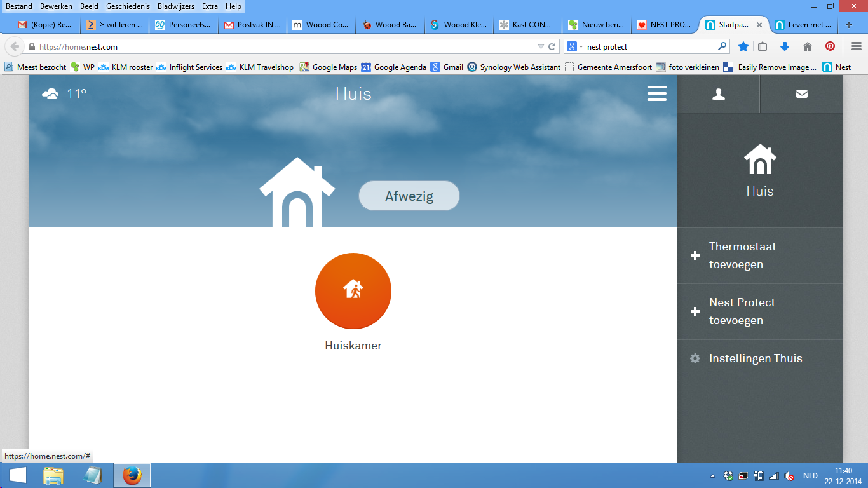Open the Google Maps bookmark
868x488 pixels.
coord(329,67)
